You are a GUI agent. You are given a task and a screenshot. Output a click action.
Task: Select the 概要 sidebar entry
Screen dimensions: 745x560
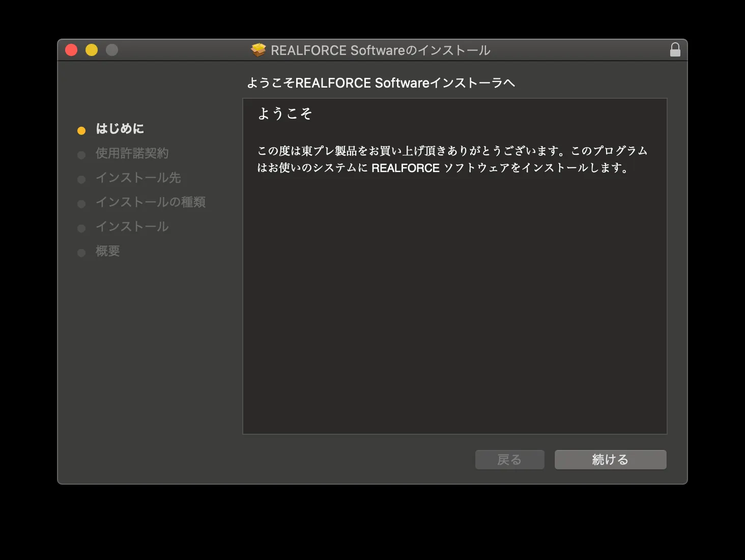click(x=107, y=251)
